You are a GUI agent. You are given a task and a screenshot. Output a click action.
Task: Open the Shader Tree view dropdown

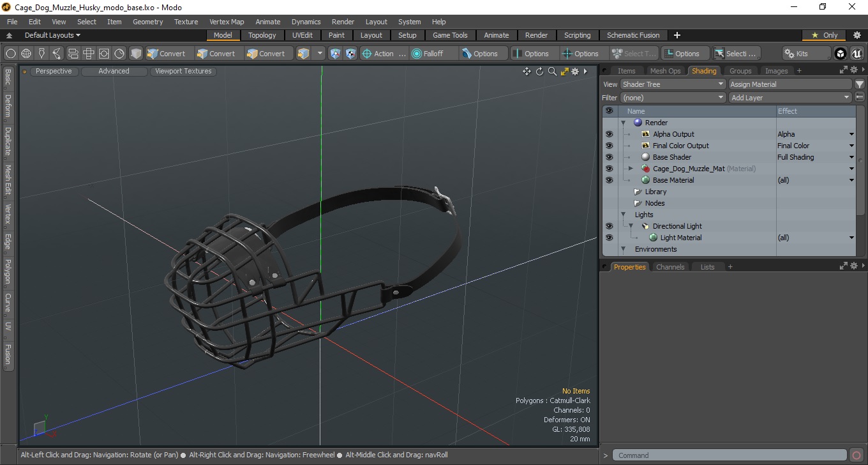tap(673, 84)
